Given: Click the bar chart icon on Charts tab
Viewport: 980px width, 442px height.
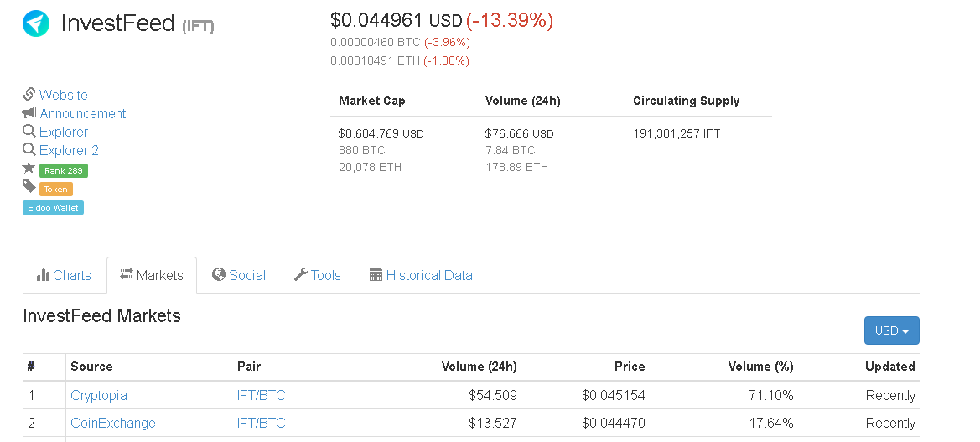Looking at the screenshot, I should 43,275.
